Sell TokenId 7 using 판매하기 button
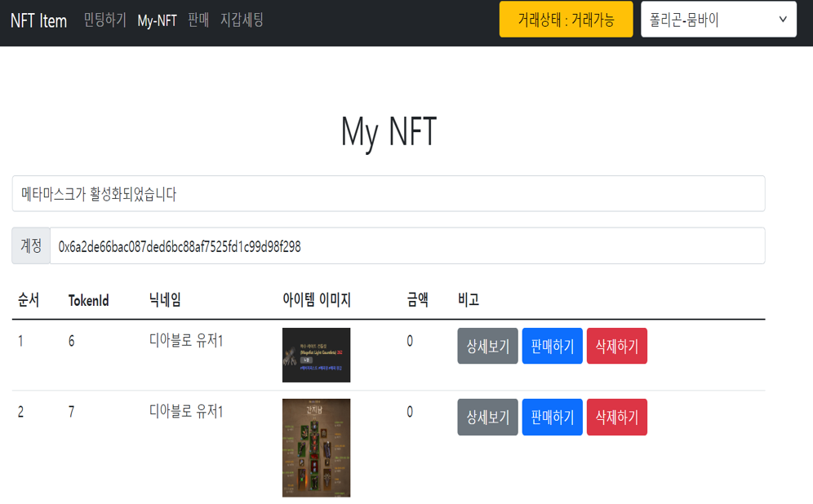Viewport: 813px width, 504px height. (552, 417)
